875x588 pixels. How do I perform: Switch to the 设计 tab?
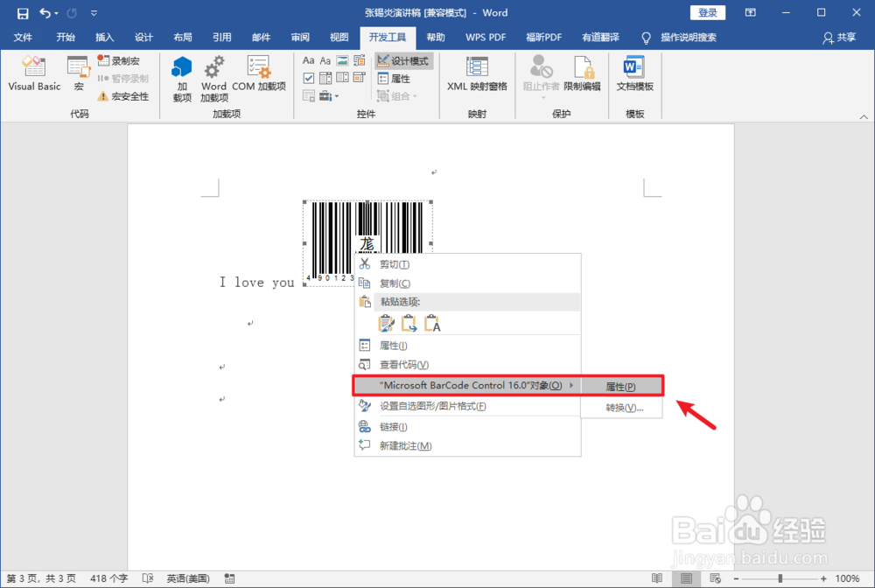[143, 38]
